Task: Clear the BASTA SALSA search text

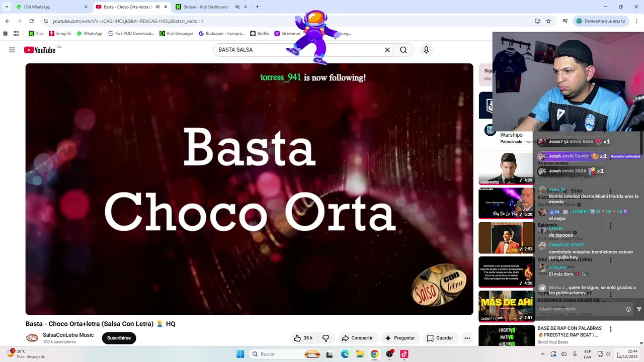Action: pos(387,50)
